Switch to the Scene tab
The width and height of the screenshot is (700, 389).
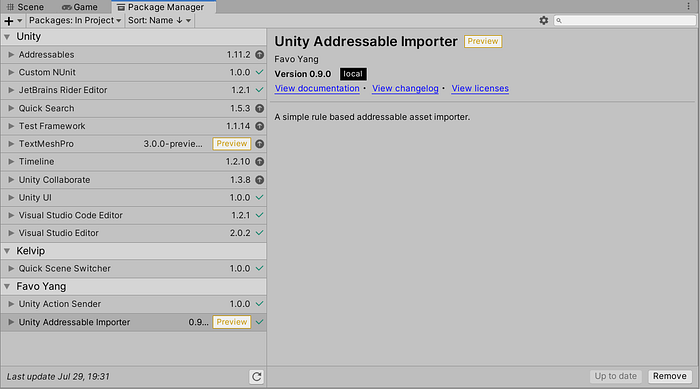tap(25, 7)
